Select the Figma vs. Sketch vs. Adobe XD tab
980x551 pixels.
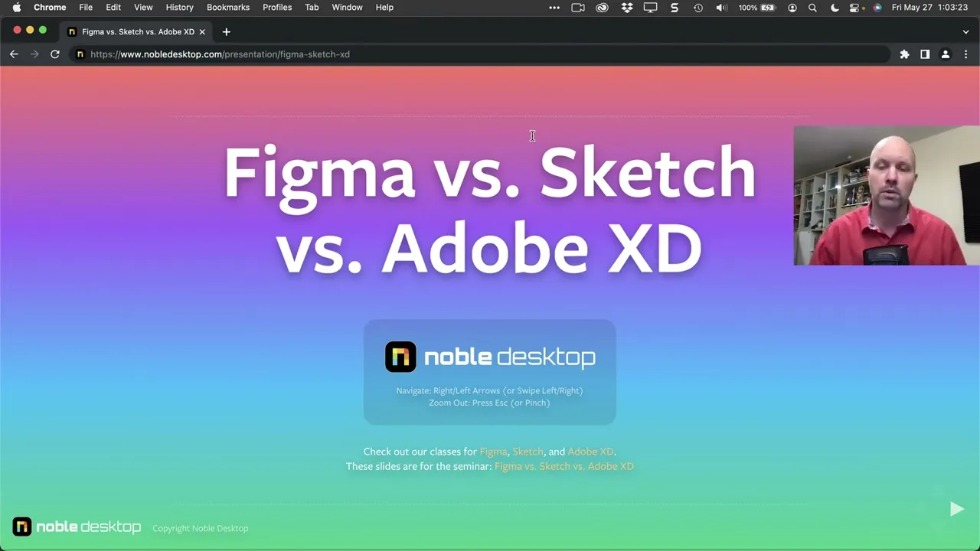138,32
